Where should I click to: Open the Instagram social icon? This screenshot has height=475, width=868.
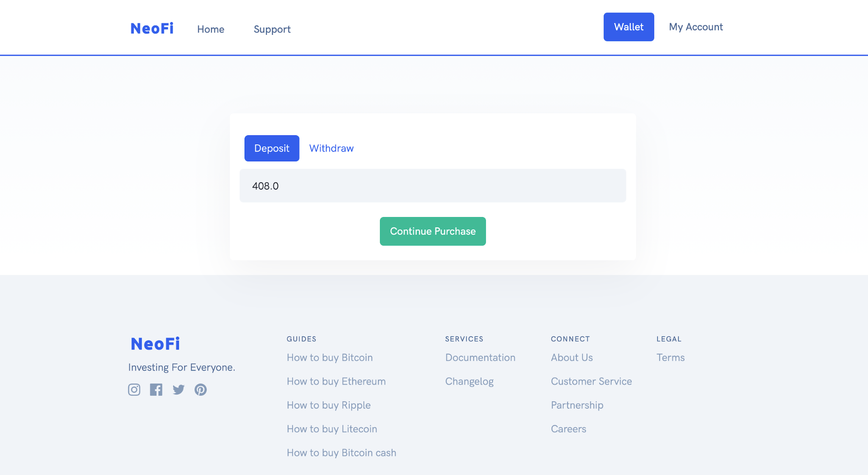pos(134,389)
